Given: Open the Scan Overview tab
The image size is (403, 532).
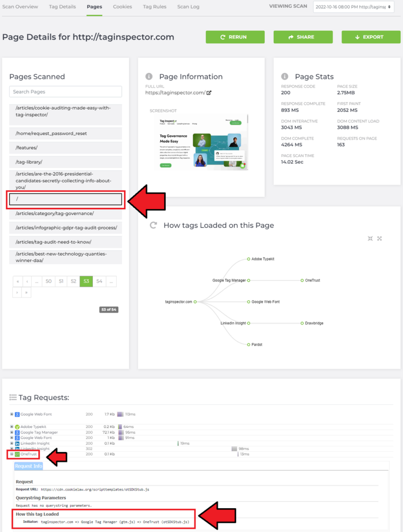Looking at the screenshot, I should pyautogui.click(x=20, y=7).
